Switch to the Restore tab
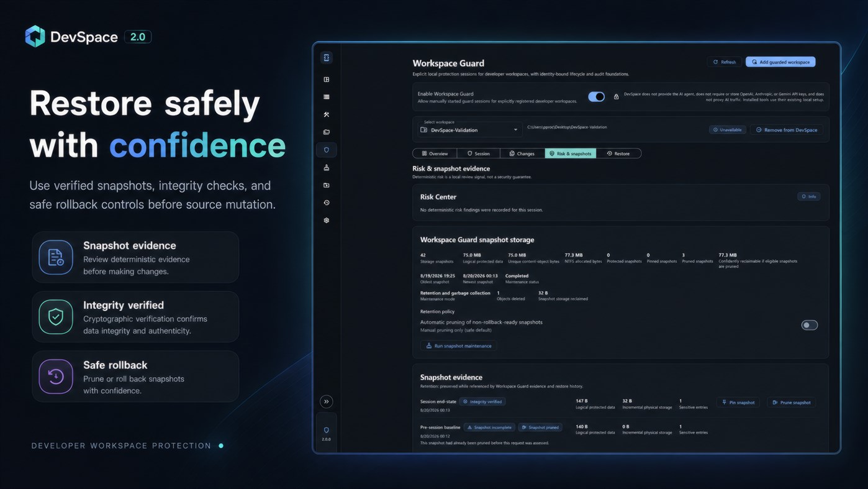The width and height of the screenshot is (868, 489). (618, 153)
